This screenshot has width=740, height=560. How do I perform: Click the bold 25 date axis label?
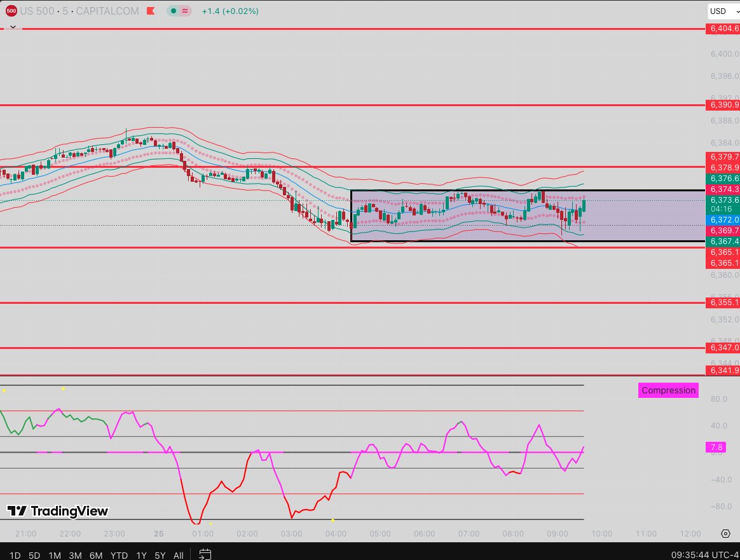(158, 533)
